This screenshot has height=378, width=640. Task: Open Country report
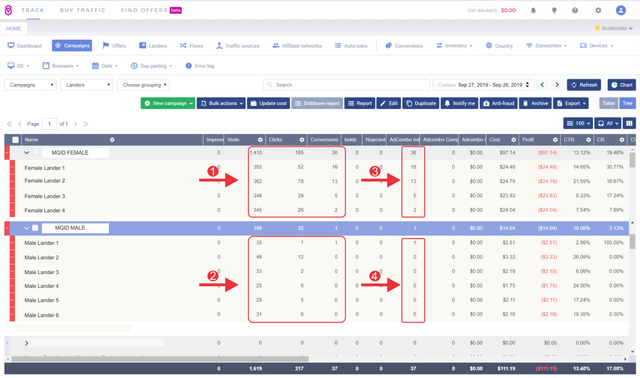499,46
